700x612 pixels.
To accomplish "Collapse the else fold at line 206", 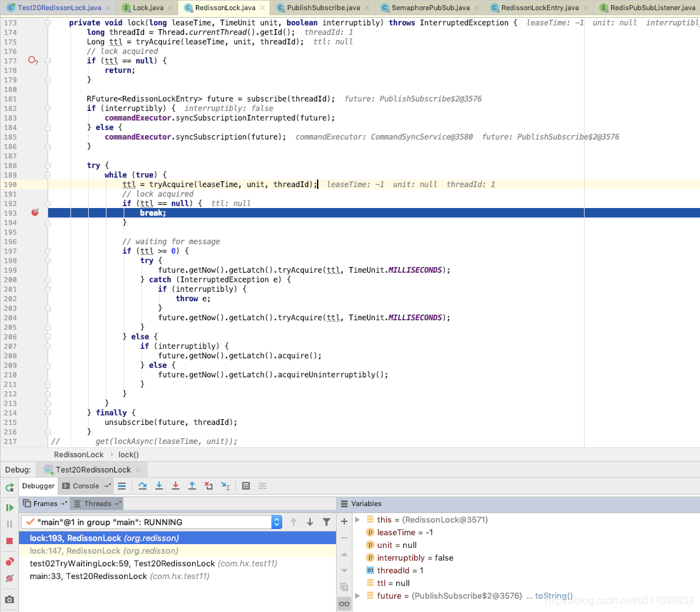I will pos(48,337).
